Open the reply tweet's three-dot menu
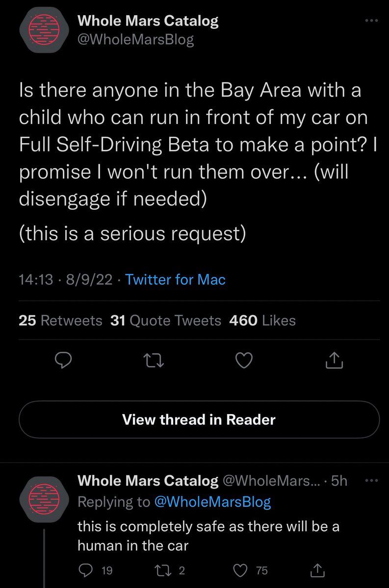The image size is (389, 588). click(x=372, y=481)
